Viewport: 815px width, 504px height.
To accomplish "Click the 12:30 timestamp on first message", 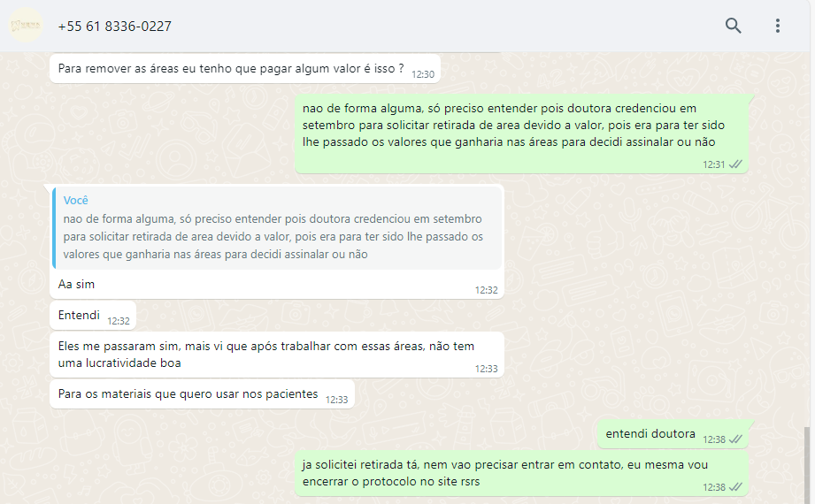I will click(423, 75).
